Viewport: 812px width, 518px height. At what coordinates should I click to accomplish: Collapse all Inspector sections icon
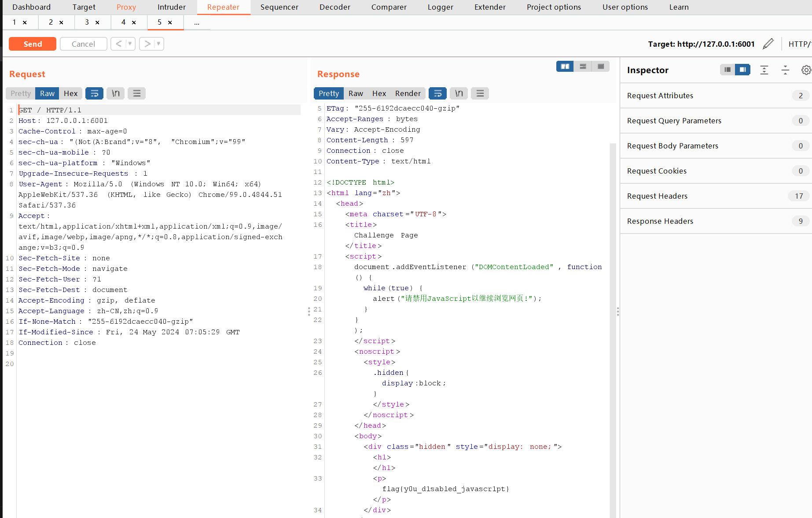[785, 70]
